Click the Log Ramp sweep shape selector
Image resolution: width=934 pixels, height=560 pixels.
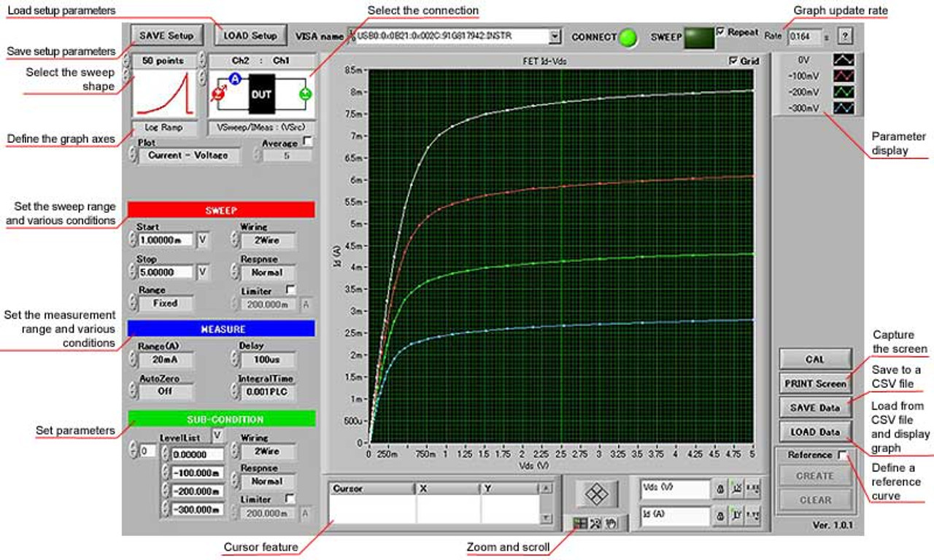pos(164,126)
